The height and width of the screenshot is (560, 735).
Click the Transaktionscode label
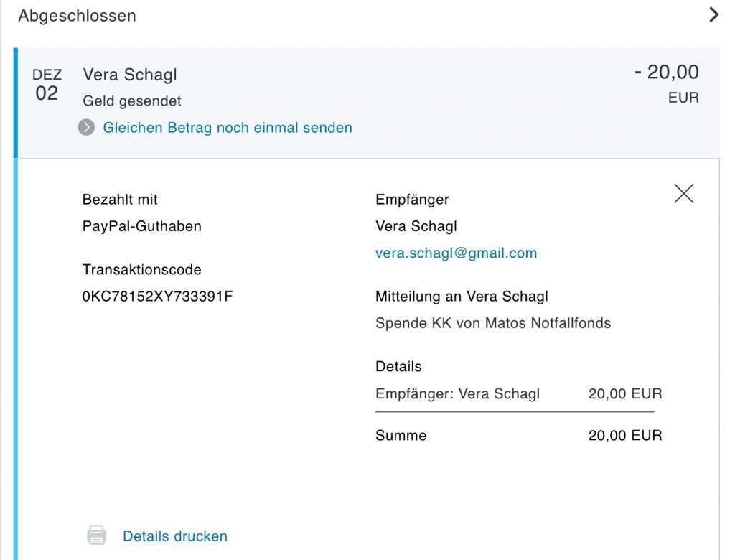[x=141, y=270]
